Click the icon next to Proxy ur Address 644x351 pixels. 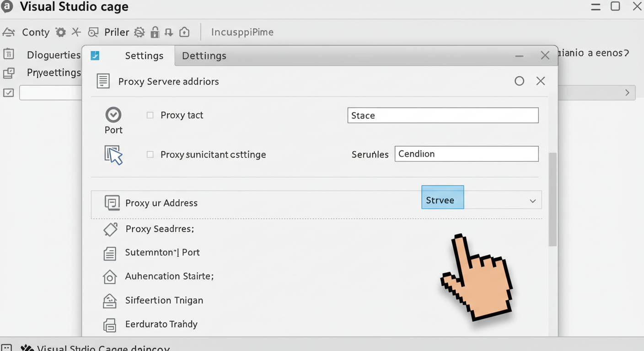(112, 202)
